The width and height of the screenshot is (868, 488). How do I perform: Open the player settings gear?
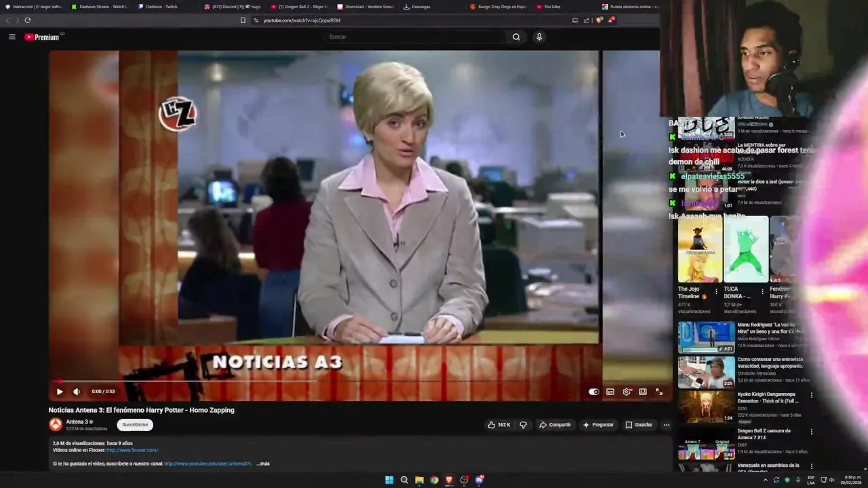[x=627, y=392]
